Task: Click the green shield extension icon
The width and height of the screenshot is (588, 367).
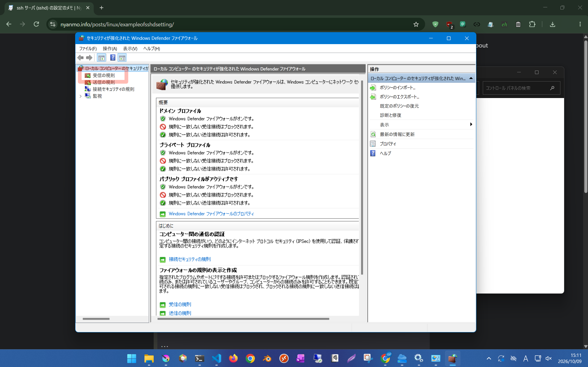Action: (x=435, y=24)
